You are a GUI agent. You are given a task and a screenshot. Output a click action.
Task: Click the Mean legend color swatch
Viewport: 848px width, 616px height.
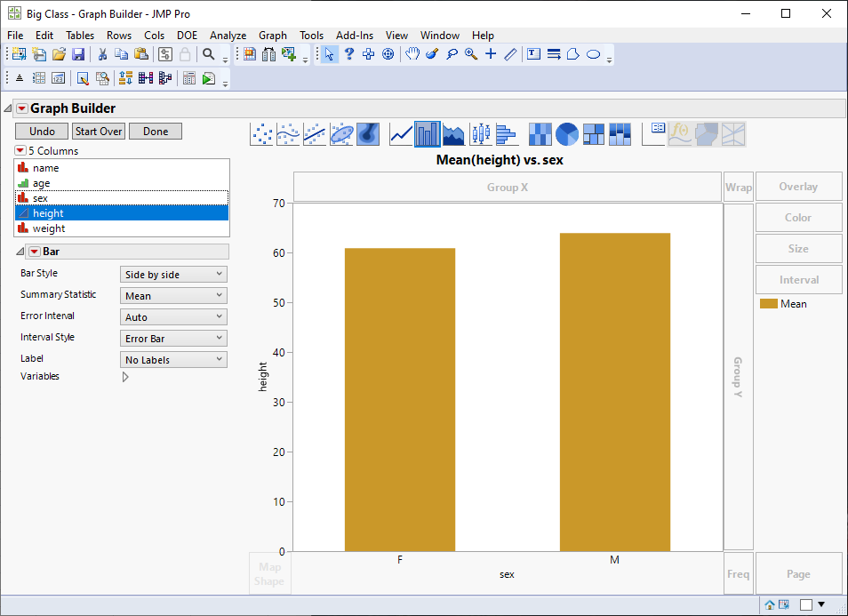(768, 304)
